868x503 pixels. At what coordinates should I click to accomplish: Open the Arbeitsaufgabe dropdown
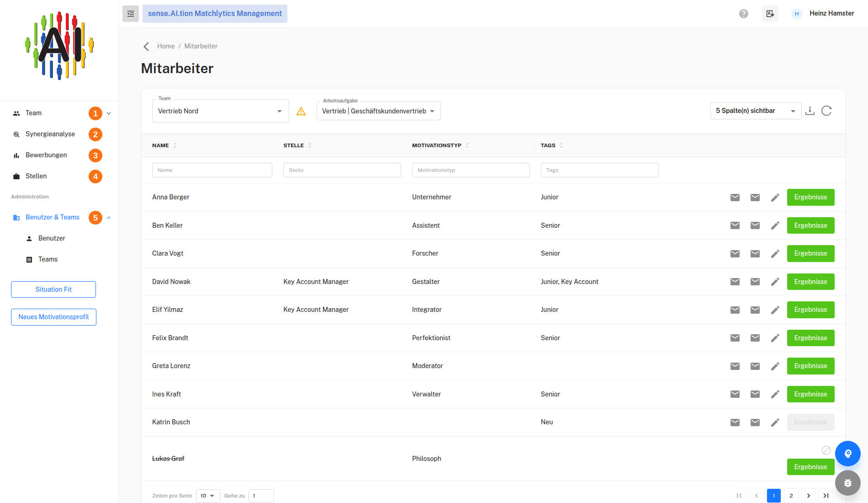(379, 111)
